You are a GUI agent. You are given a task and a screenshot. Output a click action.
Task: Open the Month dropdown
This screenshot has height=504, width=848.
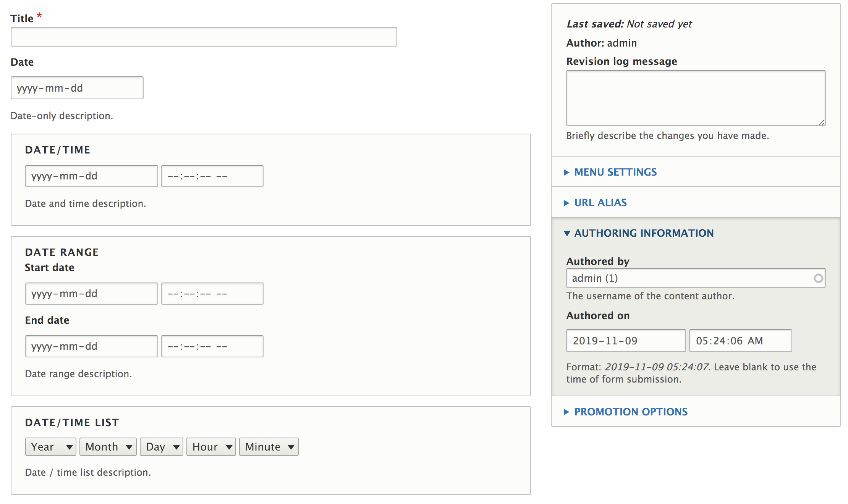point(108,446)
